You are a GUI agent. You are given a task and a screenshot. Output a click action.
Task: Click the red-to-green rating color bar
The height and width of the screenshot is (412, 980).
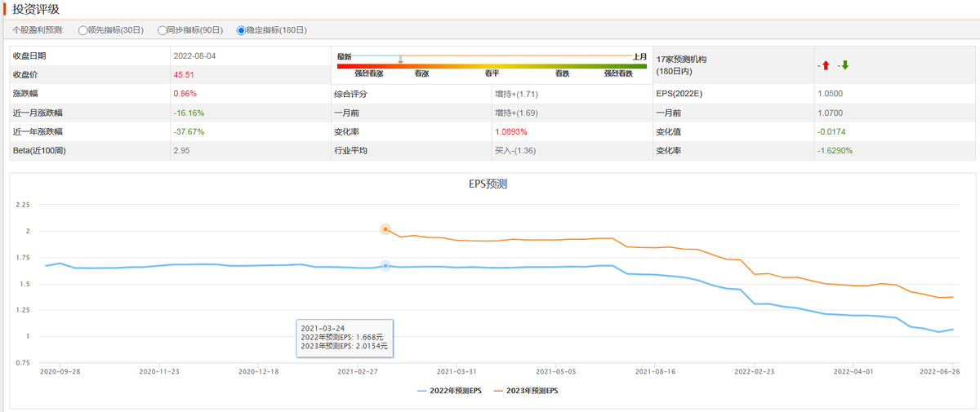point(492,65)
